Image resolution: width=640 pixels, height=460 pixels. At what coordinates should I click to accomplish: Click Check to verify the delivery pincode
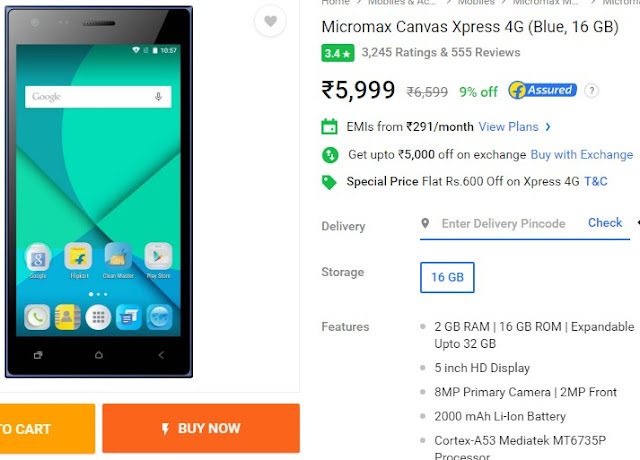605,223
